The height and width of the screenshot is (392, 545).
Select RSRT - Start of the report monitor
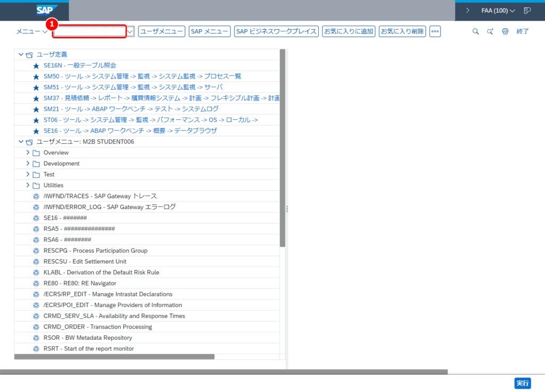coord(89,348)
